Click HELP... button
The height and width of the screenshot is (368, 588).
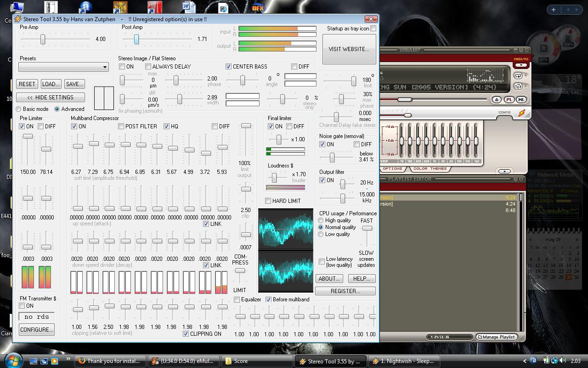click(x=362, y=279)
